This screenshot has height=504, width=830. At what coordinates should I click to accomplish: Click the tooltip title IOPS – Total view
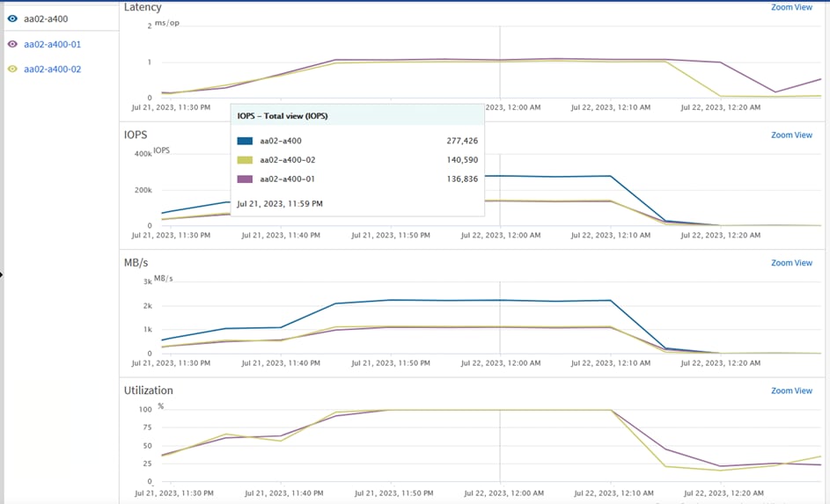(283, 116)
